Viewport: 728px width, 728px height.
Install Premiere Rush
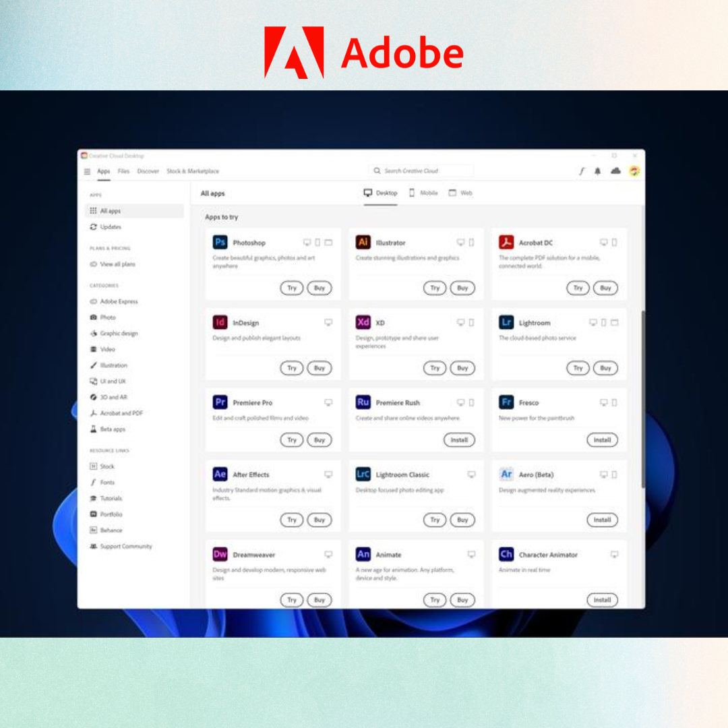coord(459,440)
